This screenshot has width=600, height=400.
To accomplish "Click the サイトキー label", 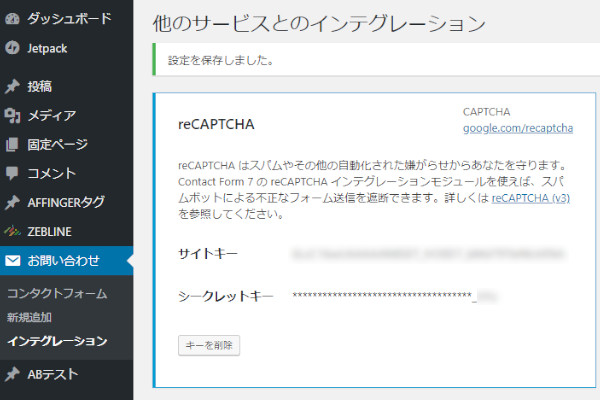I will tap(208, 254).
